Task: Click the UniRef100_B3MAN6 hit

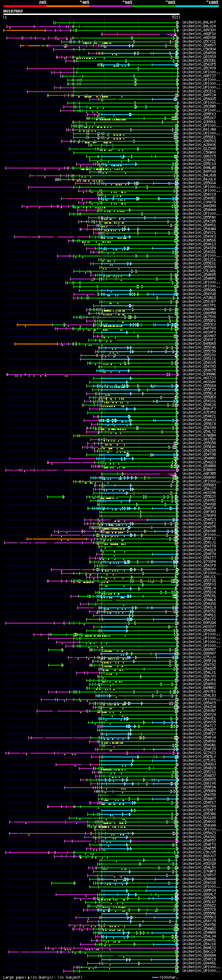Action: (199, 374)
